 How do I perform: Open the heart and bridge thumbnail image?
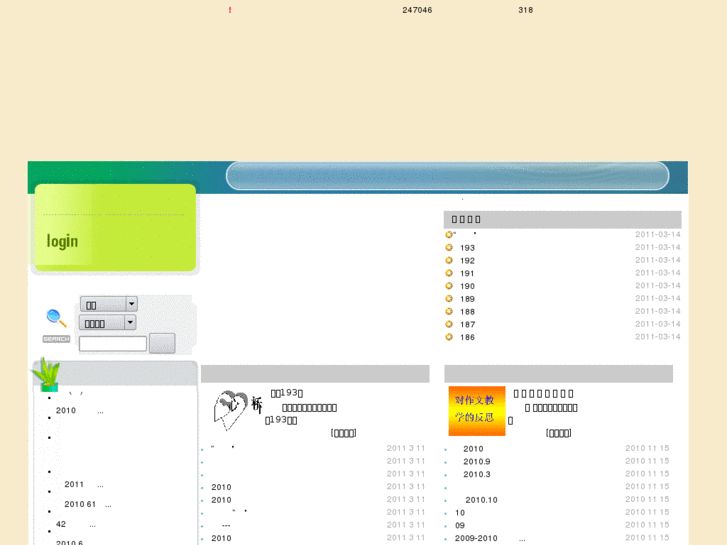coord(237,410)
